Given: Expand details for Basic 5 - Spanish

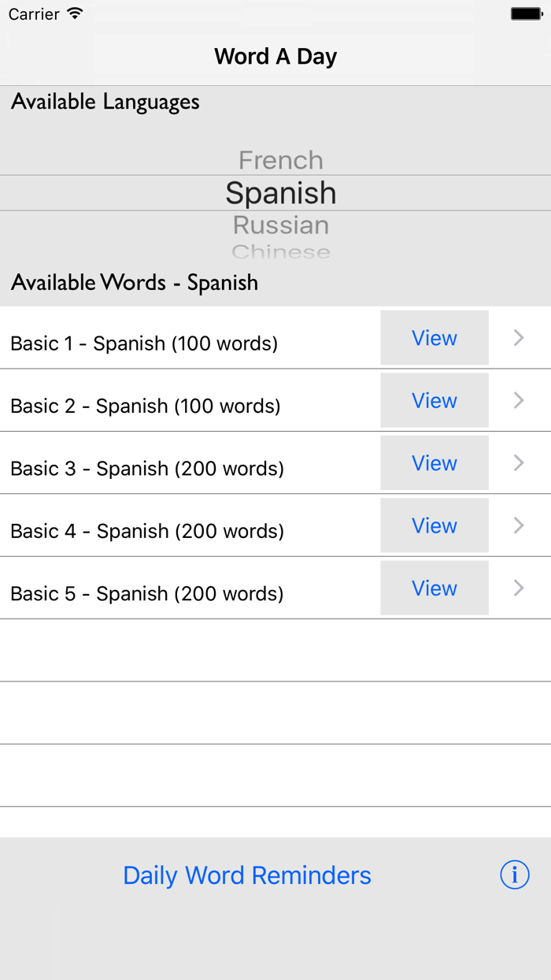Looking at the screenshot, I should [518, 588].
